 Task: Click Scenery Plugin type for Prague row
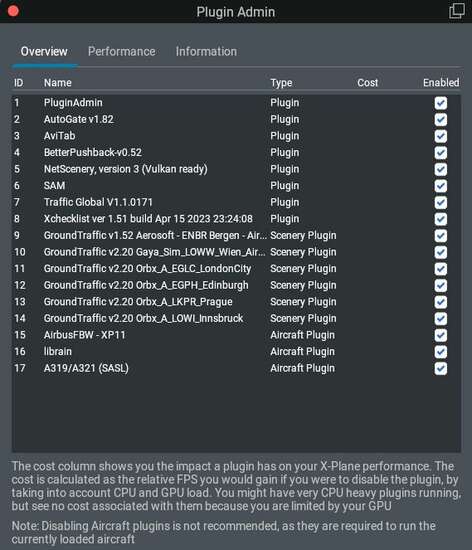pos(303,302)
